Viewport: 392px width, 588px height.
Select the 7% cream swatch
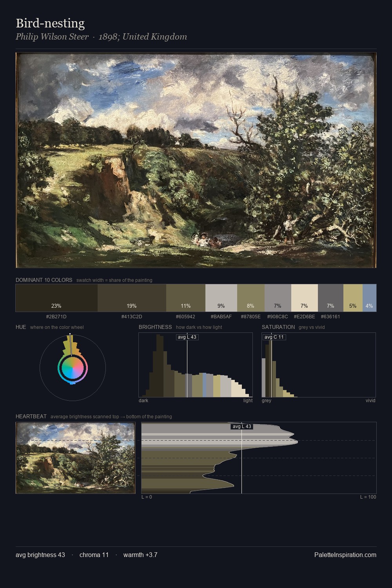[x=305, y=298]
